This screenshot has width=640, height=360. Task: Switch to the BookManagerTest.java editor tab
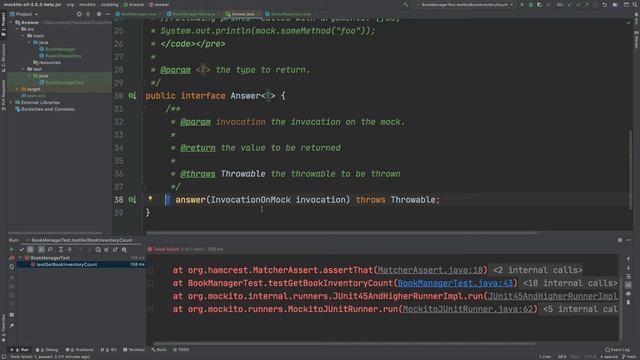point(191,14)
